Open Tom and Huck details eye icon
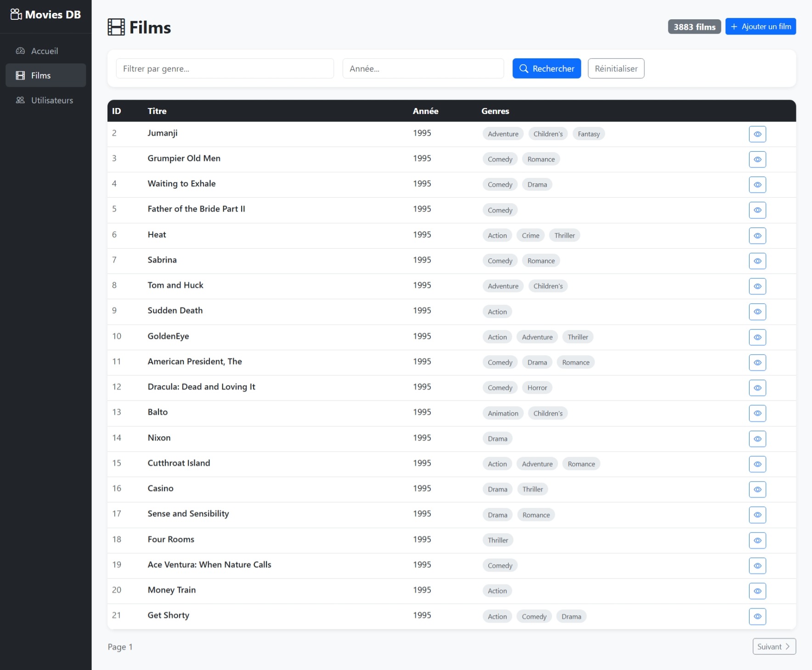812x670 pixels. coord(757,286)
